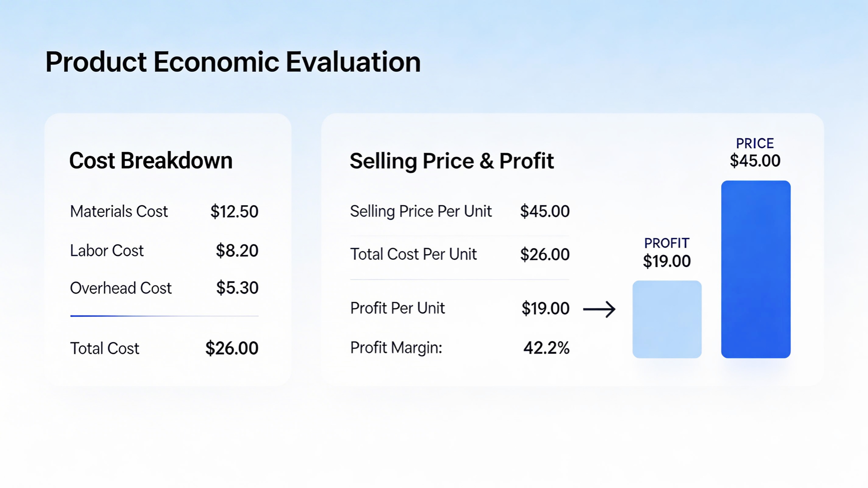
Task: Select the Profit Margin label
Action: (x=396, y=348)
